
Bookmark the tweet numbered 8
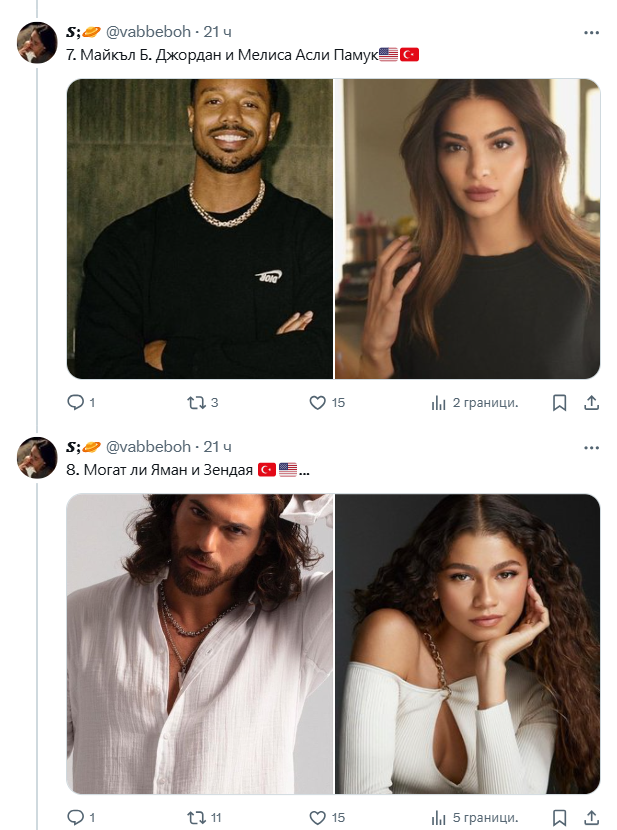point(560,816)
